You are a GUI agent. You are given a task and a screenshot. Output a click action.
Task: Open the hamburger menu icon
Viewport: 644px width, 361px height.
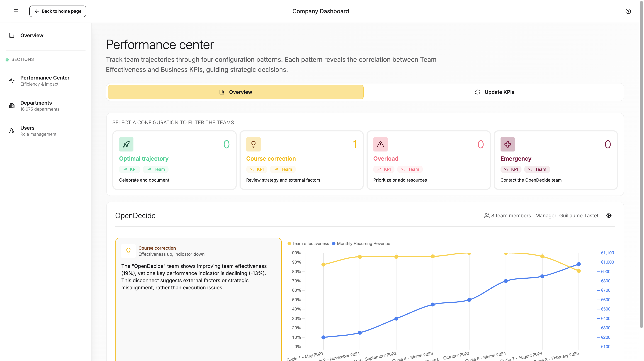click(x=16, y=11)
